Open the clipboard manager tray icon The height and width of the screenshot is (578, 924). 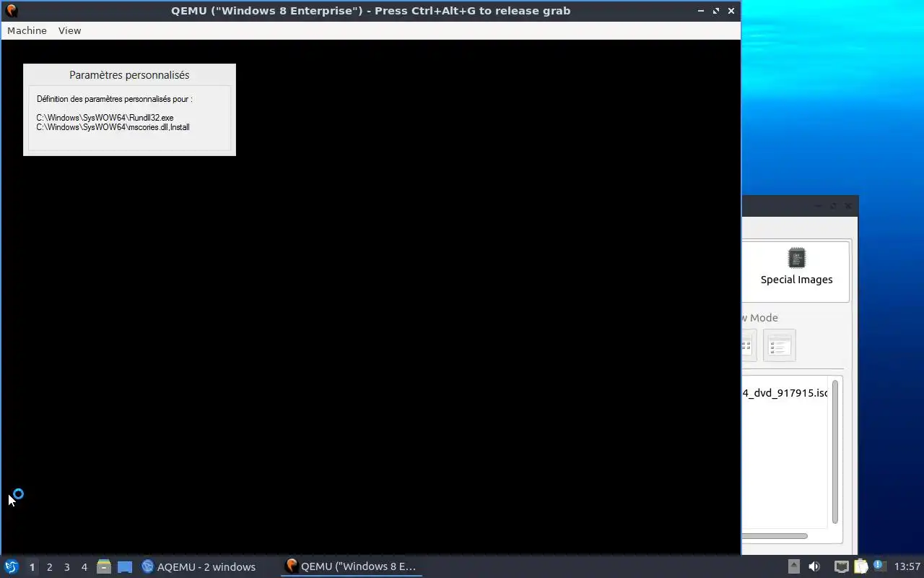(860, 566)
